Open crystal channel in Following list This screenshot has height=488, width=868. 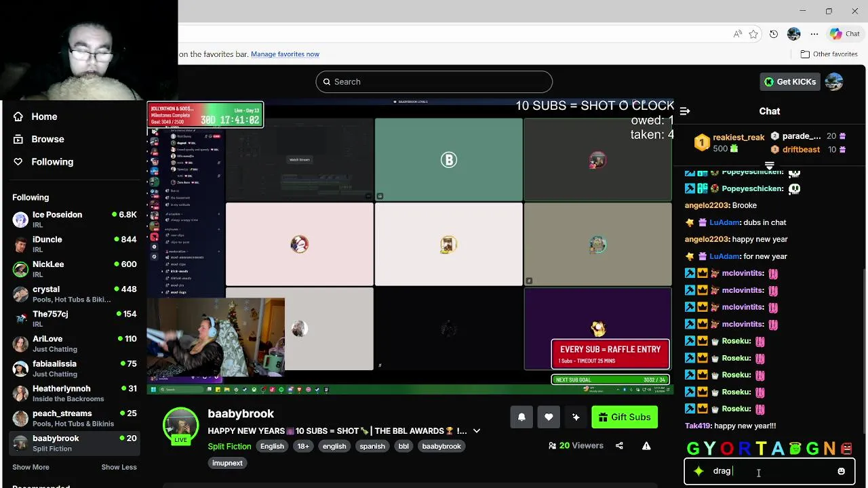[75, 294]
